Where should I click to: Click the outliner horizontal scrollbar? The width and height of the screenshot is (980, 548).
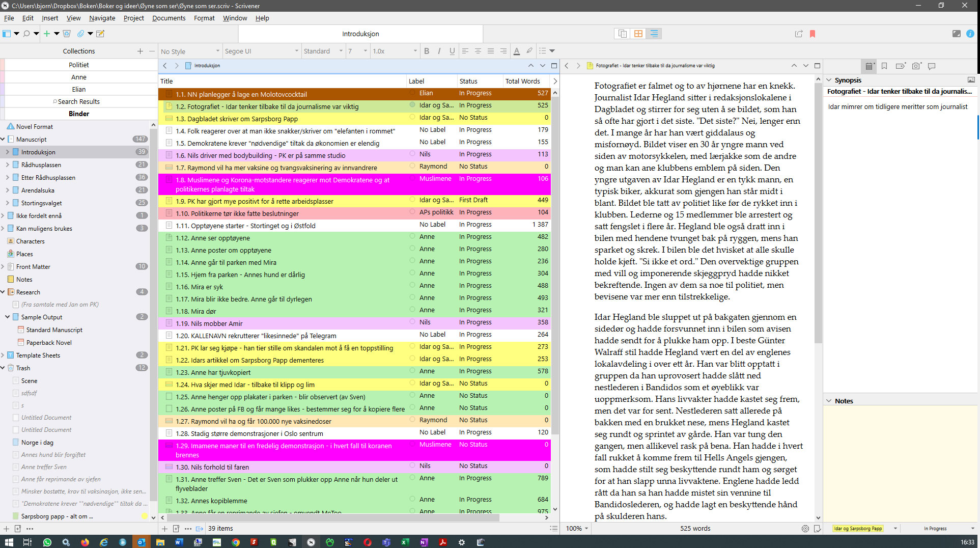click(x=333, y=517)
